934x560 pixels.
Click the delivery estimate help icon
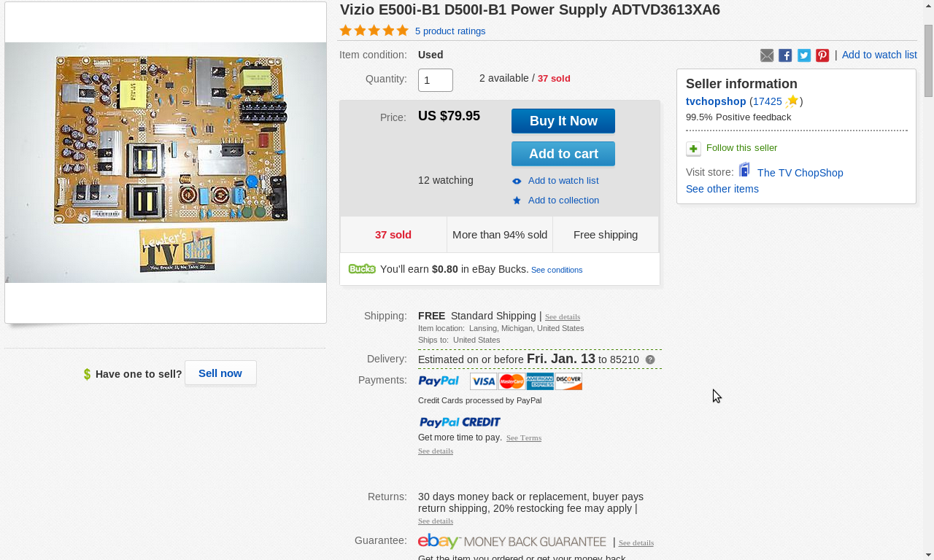[650, 359]
